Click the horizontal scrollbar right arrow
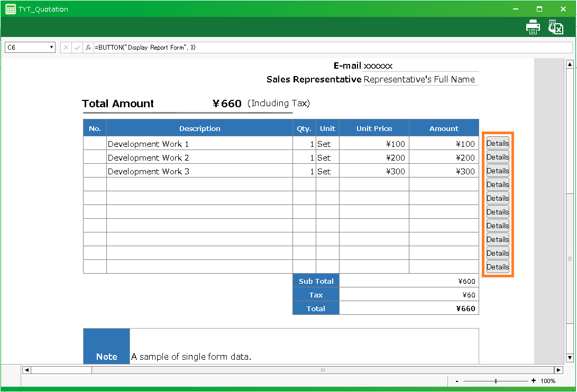This screenshot has width=577, height=392. (x=558, y=370)
